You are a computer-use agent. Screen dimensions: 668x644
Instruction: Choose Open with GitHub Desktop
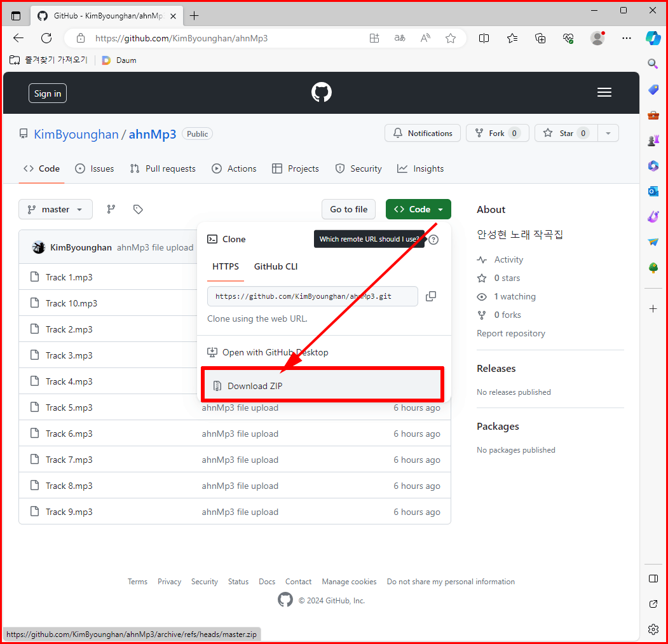coord(268,352)
